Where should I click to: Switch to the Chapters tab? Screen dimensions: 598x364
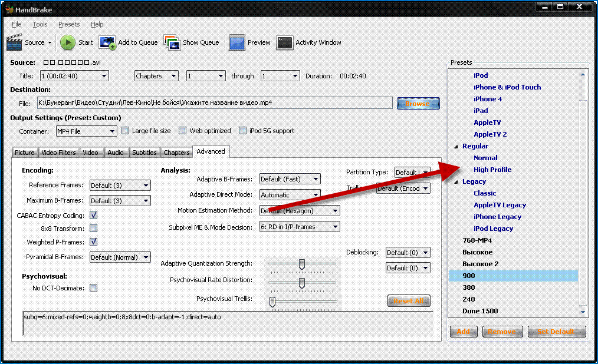click(176, 153)
